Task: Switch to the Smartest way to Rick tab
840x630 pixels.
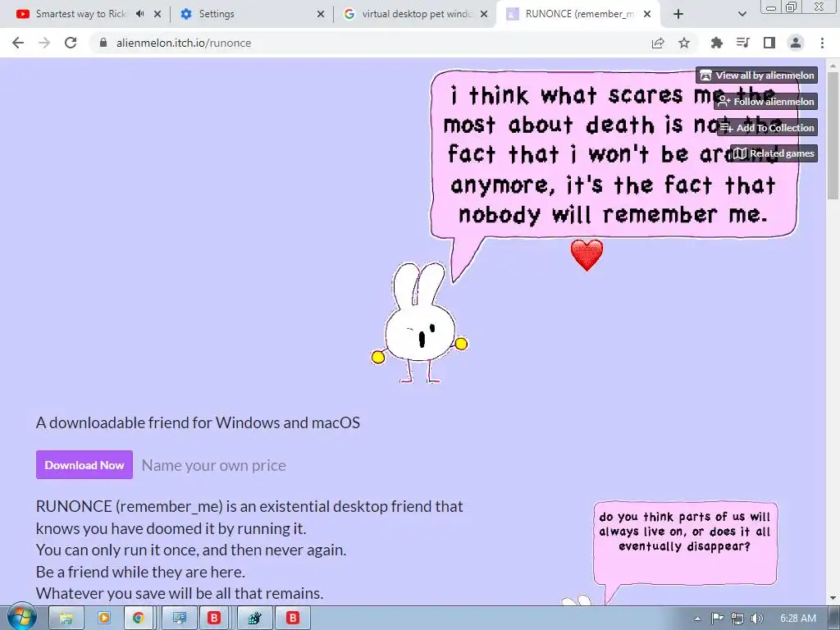Action: pyautogui.click(x=80, y=14)
